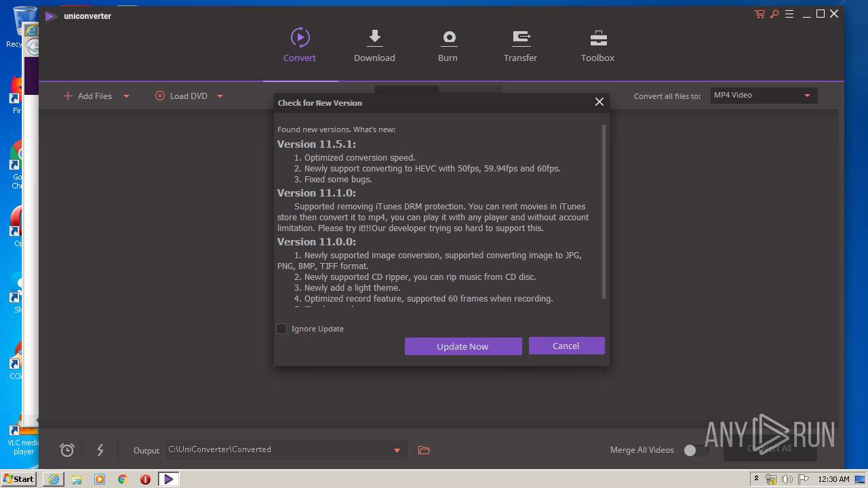Open the schedule alarm clock icon
This screenshot has height=488, width=868.
66,450
